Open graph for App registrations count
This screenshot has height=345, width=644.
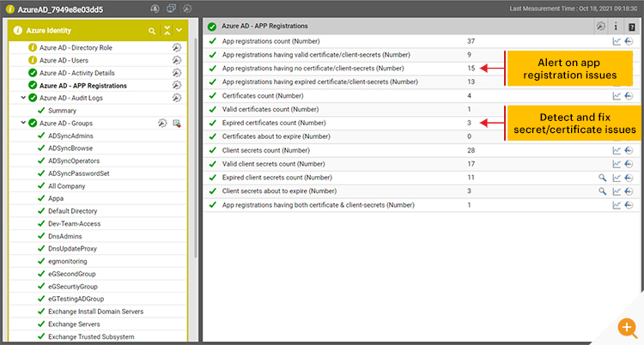coord(617,41)
